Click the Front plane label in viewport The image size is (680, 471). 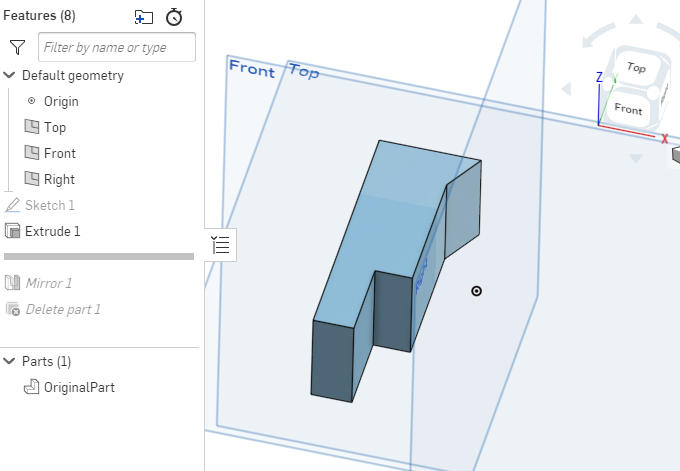coord(252,69)
